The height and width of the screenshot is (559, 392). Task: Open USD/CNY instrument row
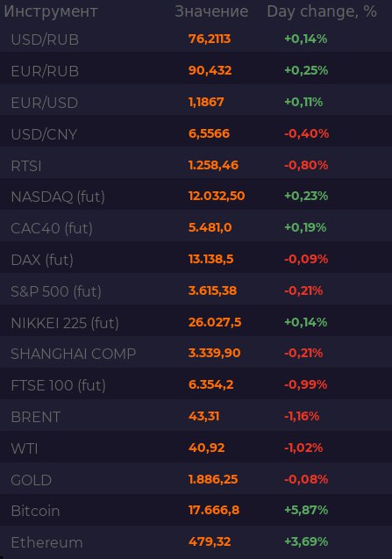click(196, 133)
